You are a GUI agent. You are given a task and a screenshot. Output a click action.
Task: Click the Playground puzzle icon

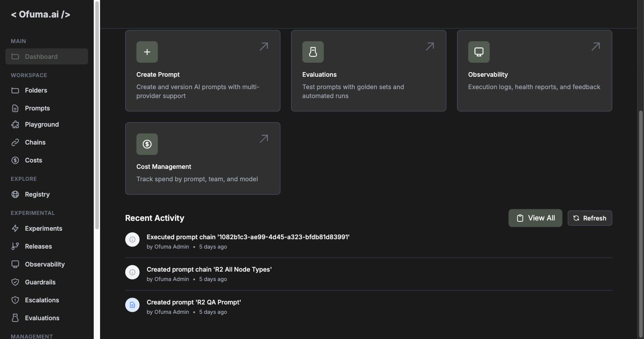pos(15,125)
